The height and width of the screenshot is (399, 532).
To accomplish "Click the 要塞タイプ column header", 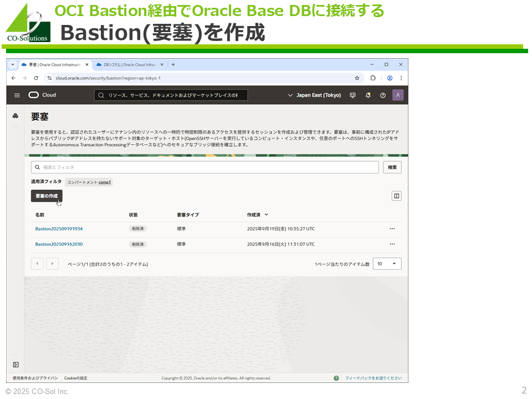I will pos(188,215).
